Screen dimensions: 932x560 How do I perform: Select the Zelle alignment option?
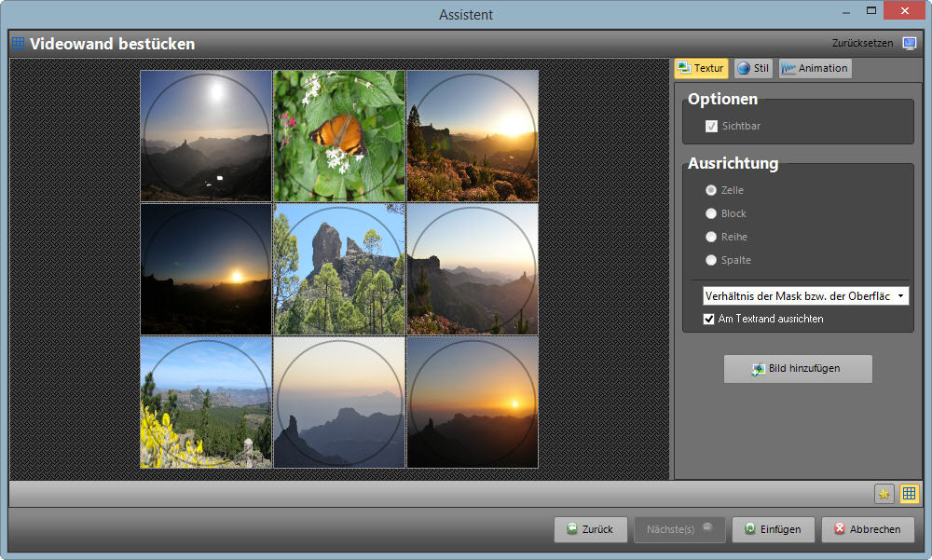[712, 190]
